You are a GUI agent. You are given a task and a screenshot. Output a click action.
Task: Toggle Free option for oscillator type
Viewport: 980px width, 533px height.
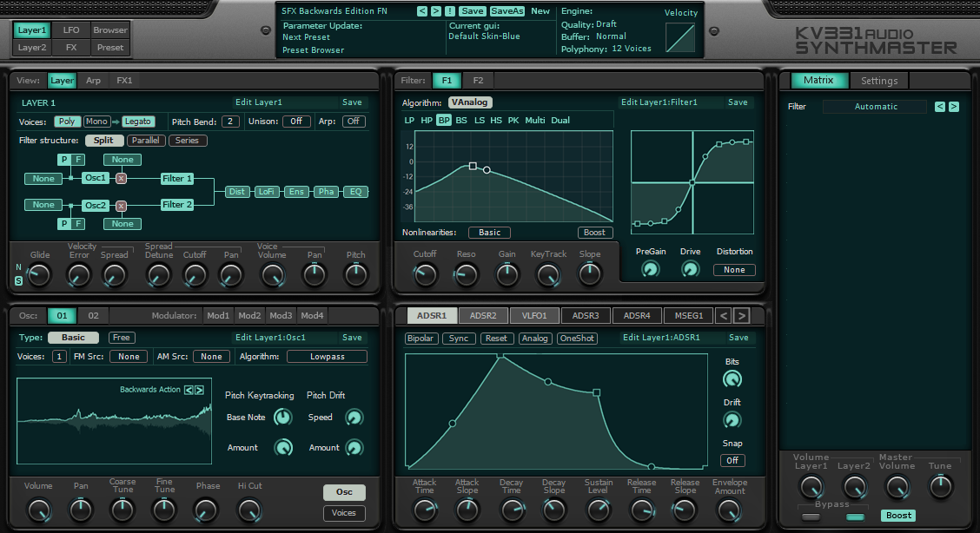click(122, 338)
